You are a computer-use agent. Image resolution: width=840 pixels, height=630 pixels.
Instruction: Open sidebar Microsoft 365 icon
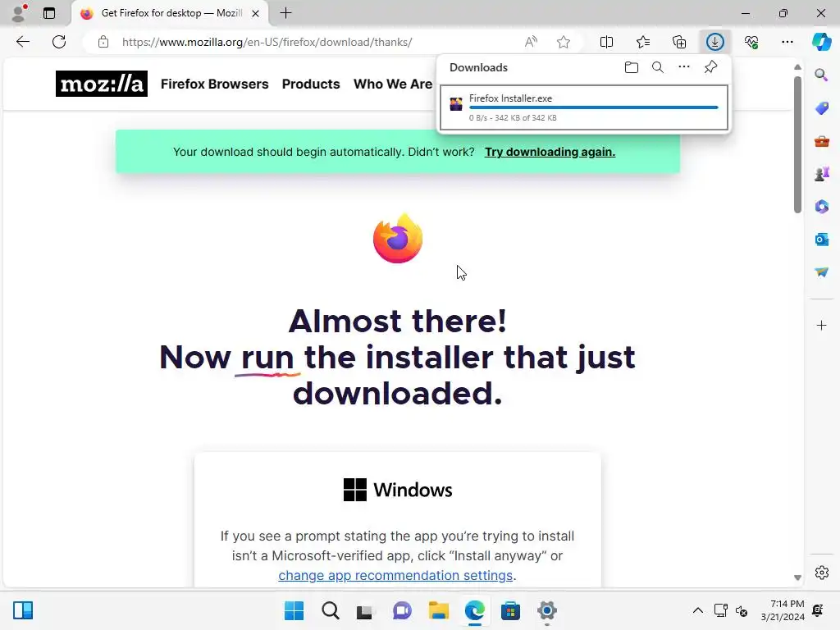(821, 206)
